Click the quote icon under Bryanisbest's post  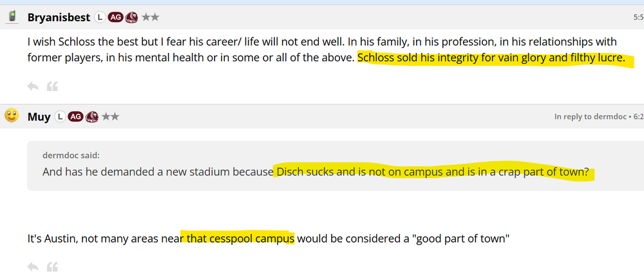click(53, 86)
